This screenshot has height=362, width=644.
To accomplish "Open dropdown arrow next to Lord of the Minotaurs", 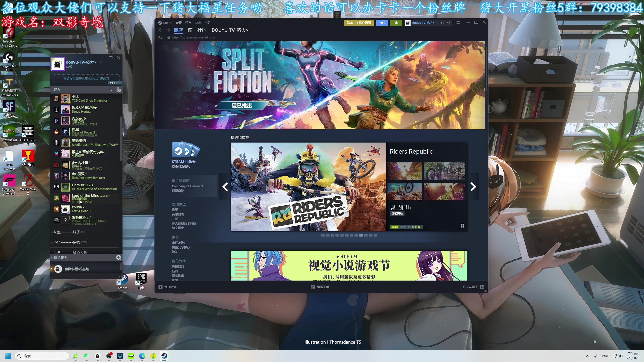I will 110,195.
